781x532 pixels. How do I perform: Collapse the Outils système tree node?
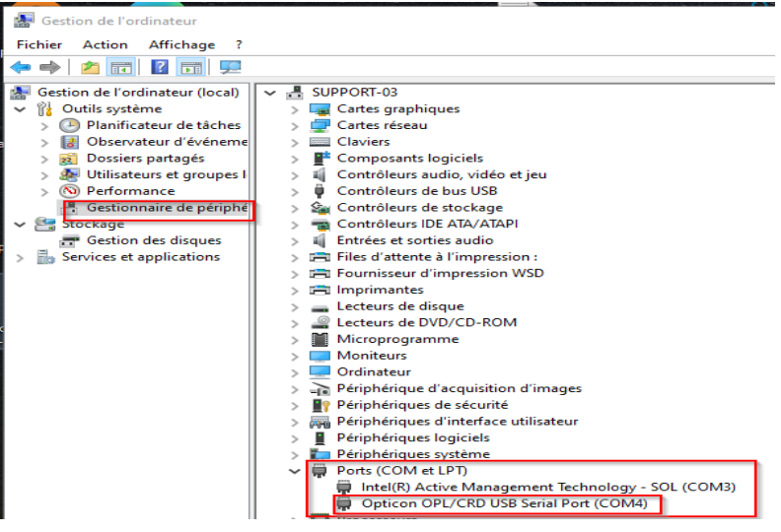[20, 108]
